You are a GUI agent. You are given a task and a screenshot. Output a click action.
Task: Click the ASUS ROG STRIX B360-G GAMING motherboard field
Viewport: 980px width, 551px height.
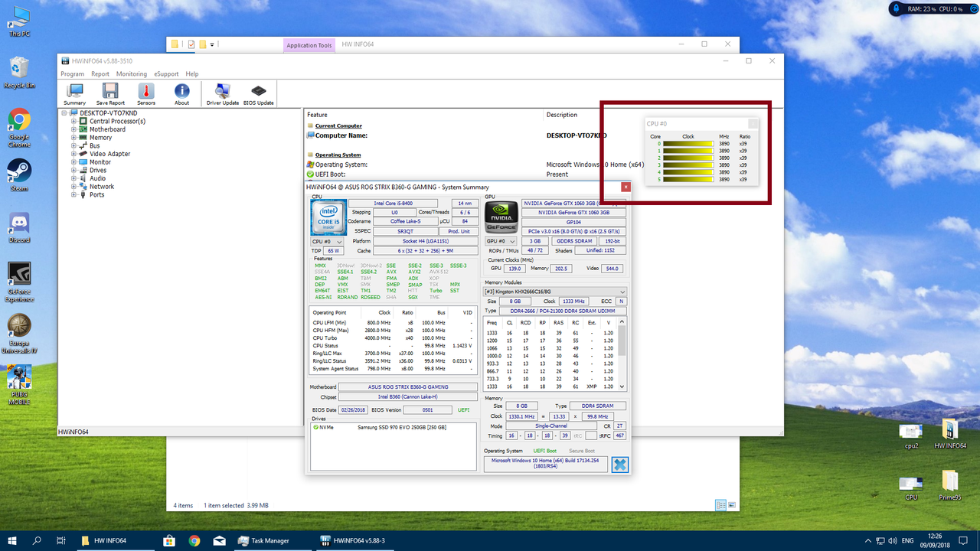[x=407, y=387]
